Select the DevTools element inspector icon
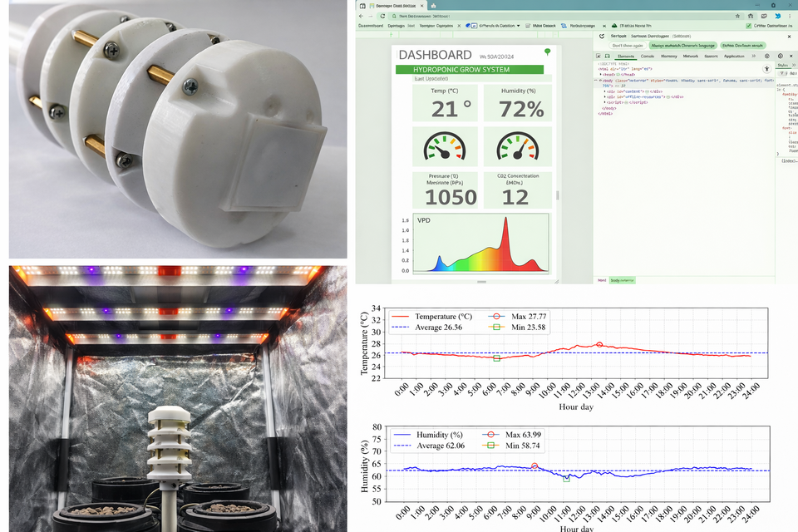The height and width of the screenshot is (532, 798). pyautogui.click(x=598, y=56)
